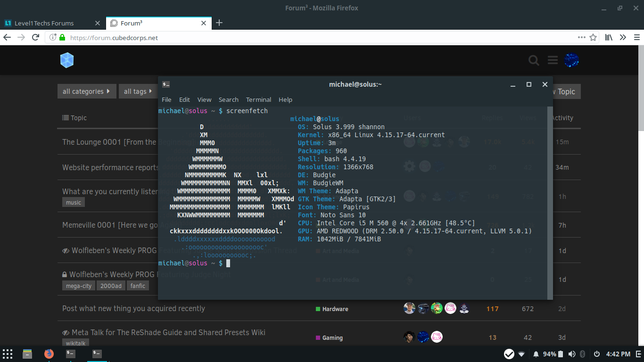Open the Firefox hamburger menu

(637, 37)
